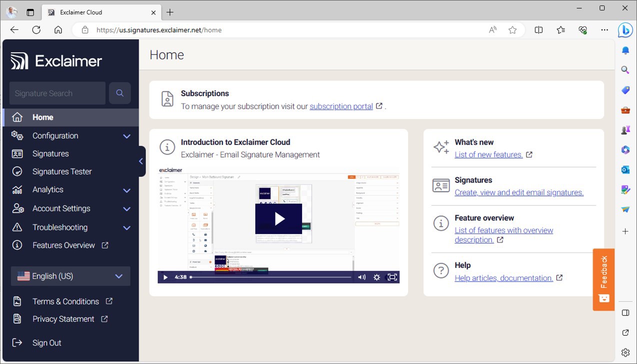The image size is (637, 364).
Task: Click the Outlook icon in Edge sidebar
Action: tap(625, 170)
